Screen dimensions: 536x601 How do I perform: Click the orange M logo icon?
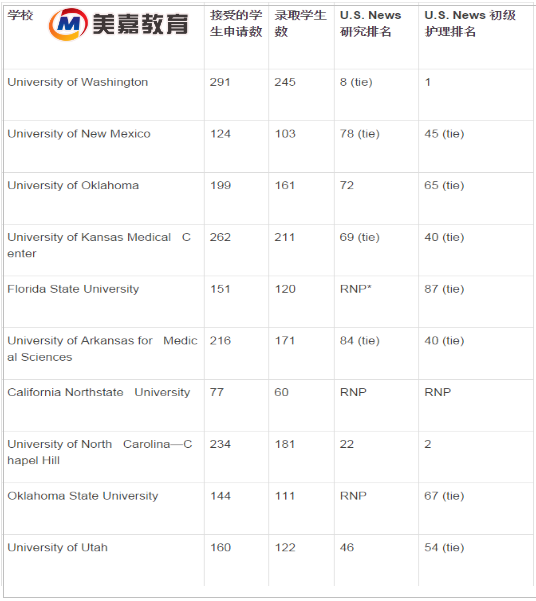click(x=68, y=24)
